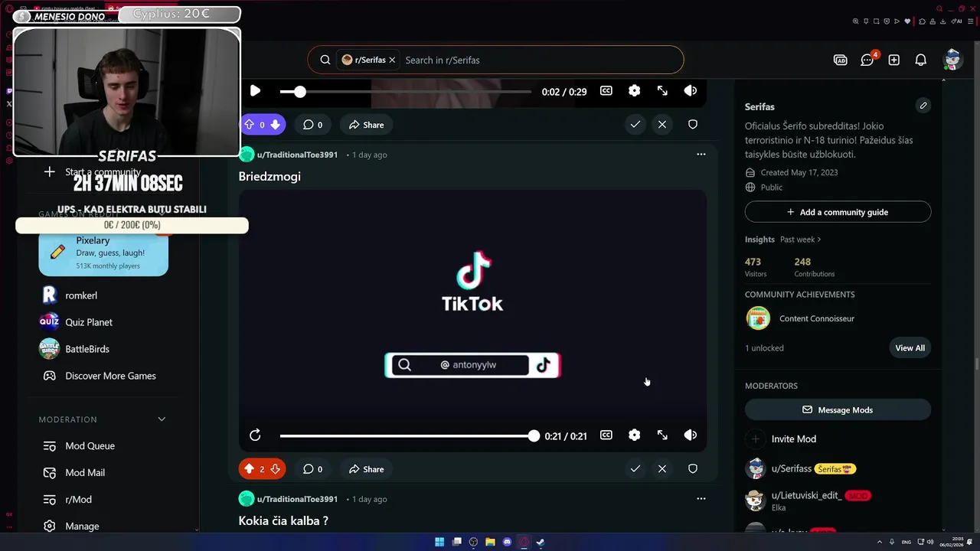Open Steam from the taskbar
The height and width of the screenshot is (551, 980).
[540, 542]
